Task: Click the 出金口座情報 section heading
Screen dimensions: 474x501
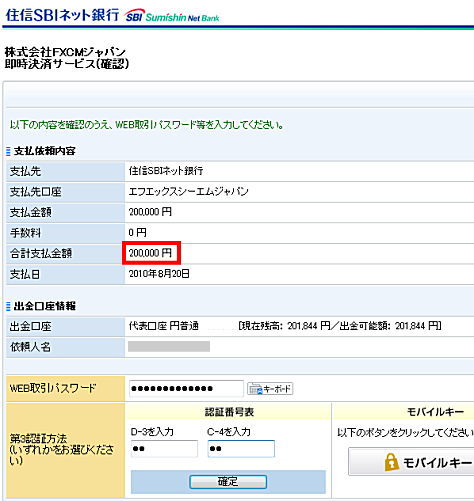Action: point(44,306)
